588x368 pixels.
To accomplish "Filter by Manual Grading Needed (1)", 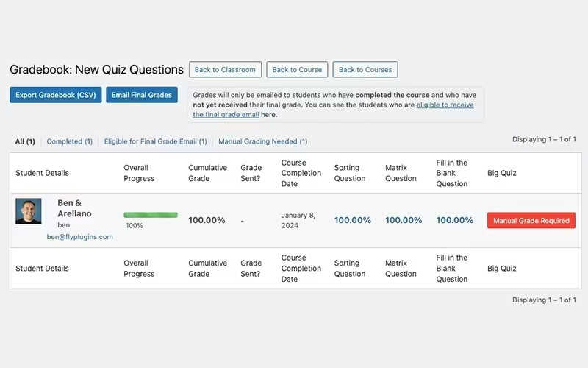I will click(x=262, y=141).
